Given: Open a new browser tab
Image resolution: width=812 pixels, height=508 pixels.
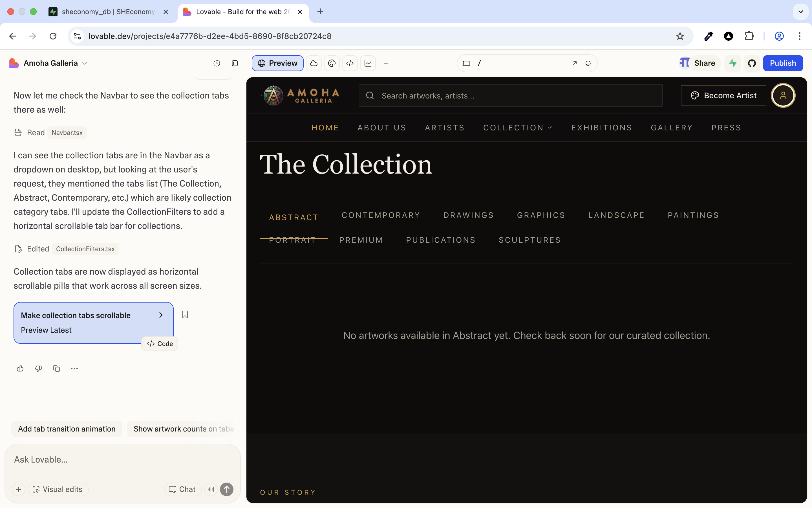Looking at the screenshot, I should 320,12.
